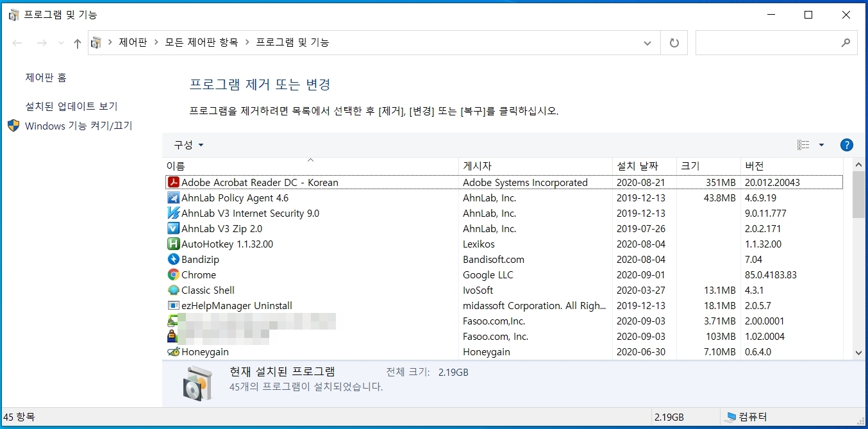This screenshot has width=868, height=429.
Task: Select the ezHelpManager Uninstall name
Action: click(x=237, y=306)
